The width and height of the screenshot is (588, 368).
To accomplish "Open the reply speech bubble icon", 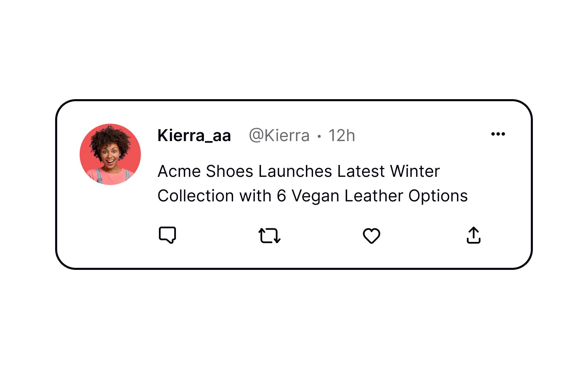I will tap(167, 235).
